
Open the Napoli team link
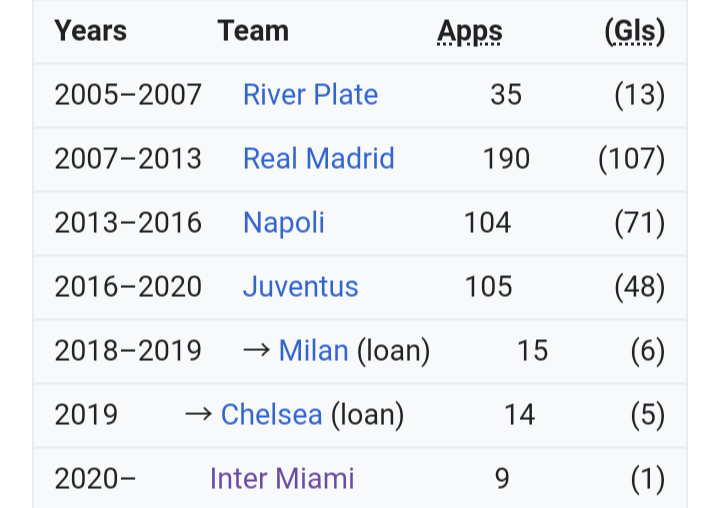click(284, 223)
